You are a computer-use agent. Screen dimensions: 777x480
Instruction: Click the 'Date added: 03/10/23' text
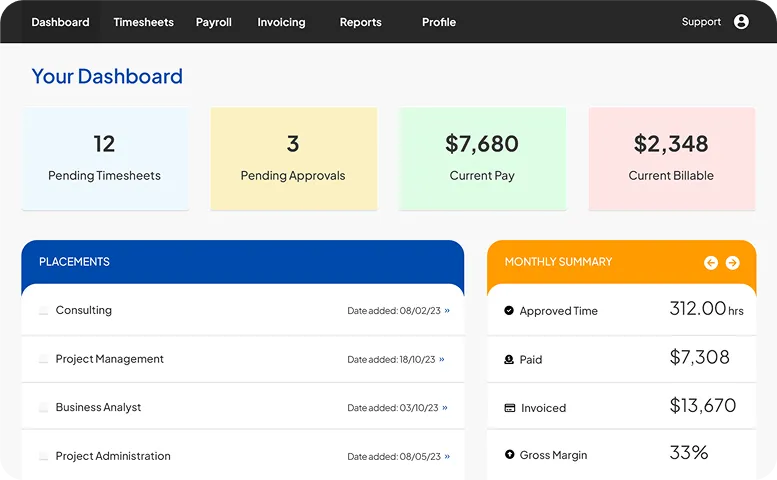393,408
